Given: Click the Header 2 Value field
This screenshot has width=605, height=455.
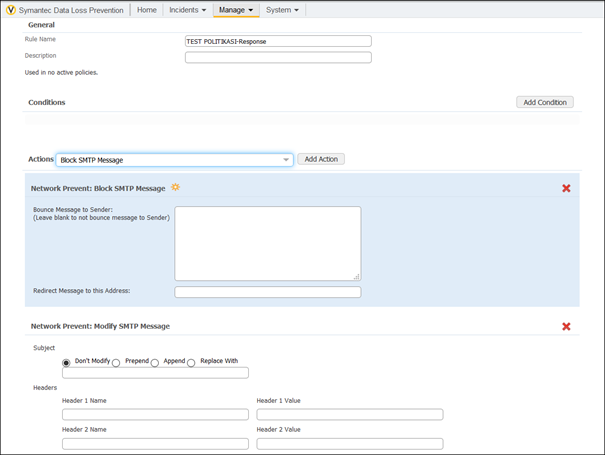Looking at the screenshot, I should point(350,444).
